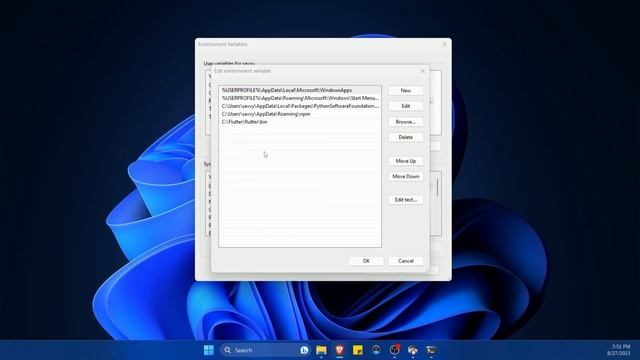The image size is (640, 360).
Task: Select the PythonSoftwareFoundation path entry
Action: pos(300,106)
